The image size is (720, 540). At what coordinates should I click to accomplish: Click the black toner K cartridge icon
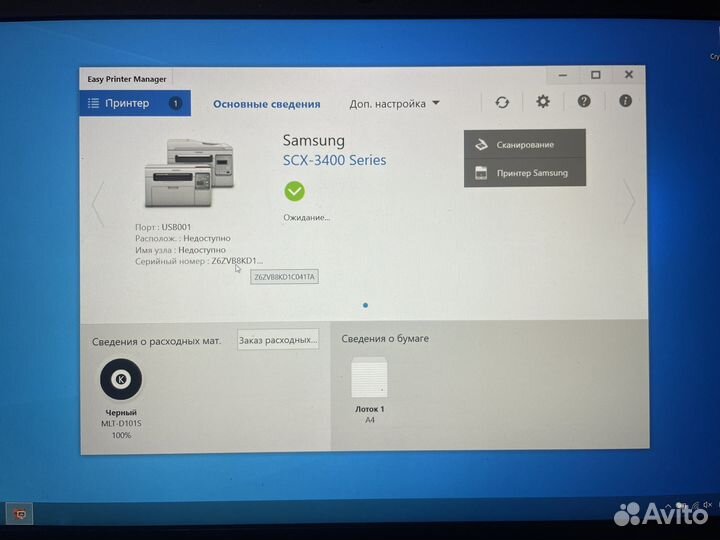(121, 379)
